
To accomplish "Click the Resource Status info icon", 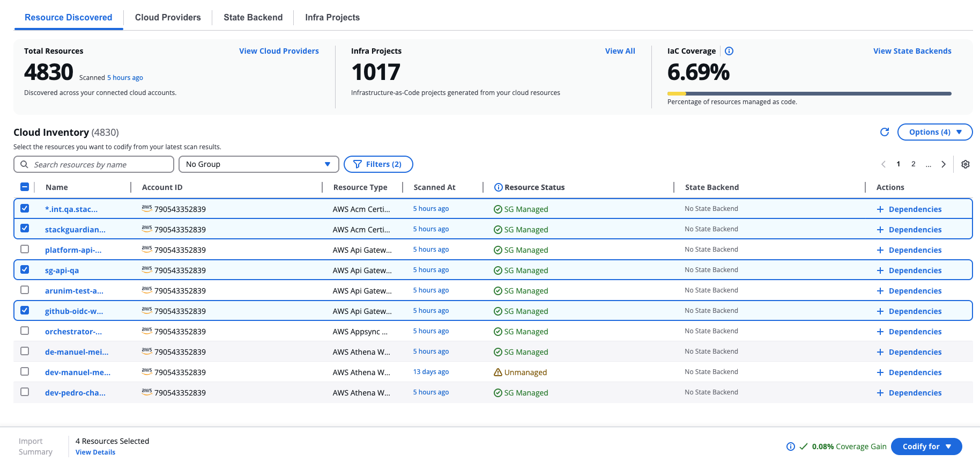I will [498, 187].
